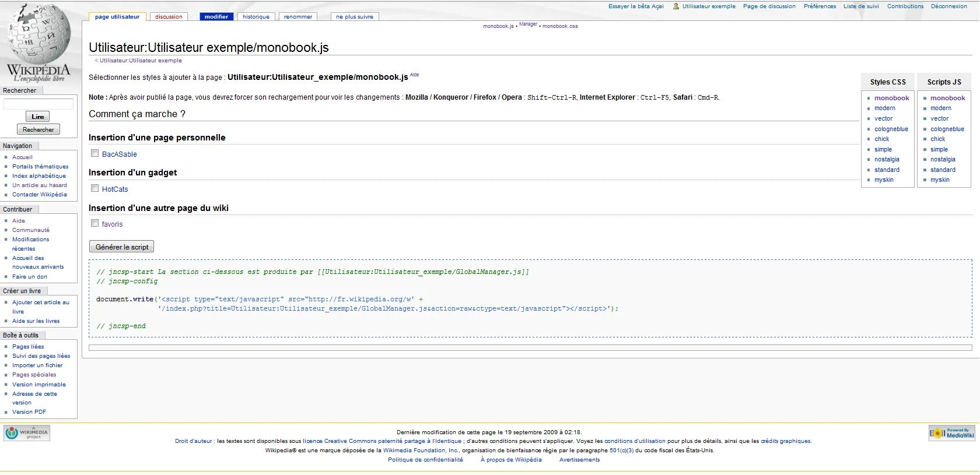
Task: Click the empty output box below the script
Action: point(530,348)
